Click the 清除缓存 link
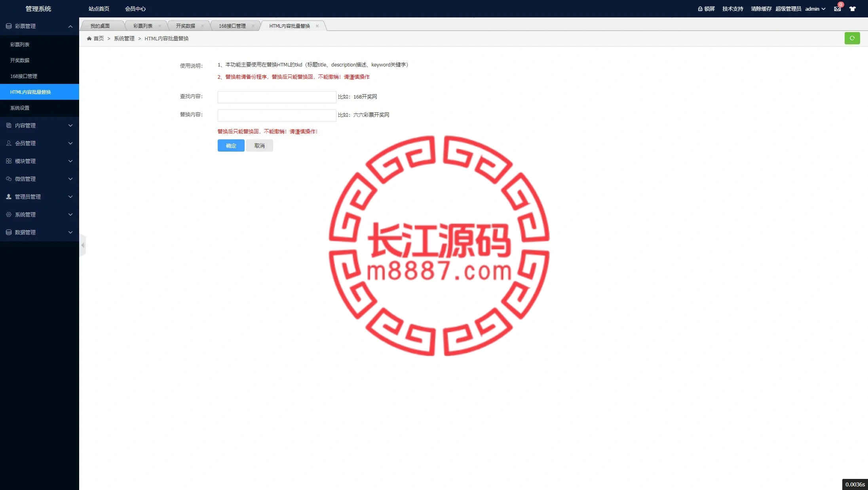This screenshot has height=490, width=868. click(761, 9)
